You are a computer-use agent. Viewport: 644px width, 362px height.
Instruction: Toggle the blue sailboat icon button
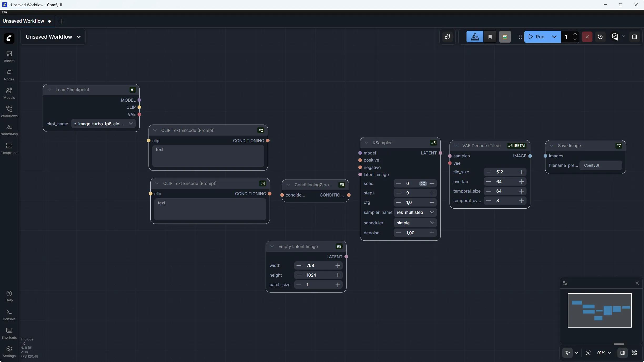tap(475, 37)
